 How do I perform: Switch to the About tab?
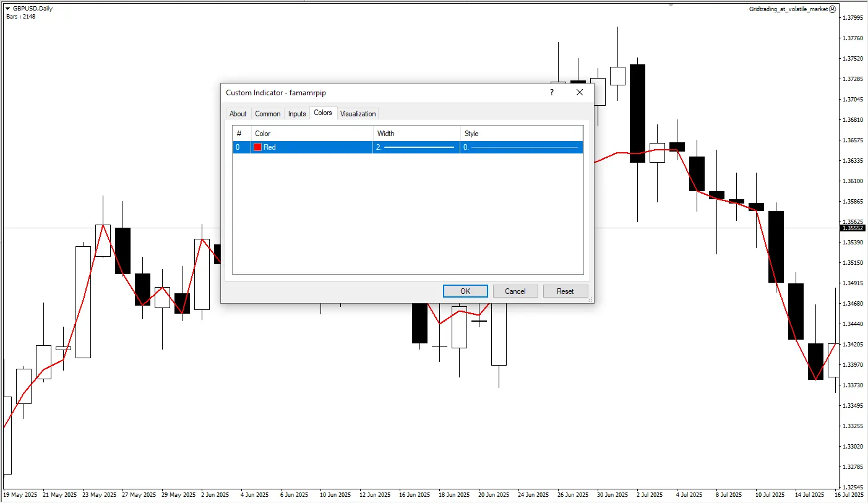tap(238, 114)
